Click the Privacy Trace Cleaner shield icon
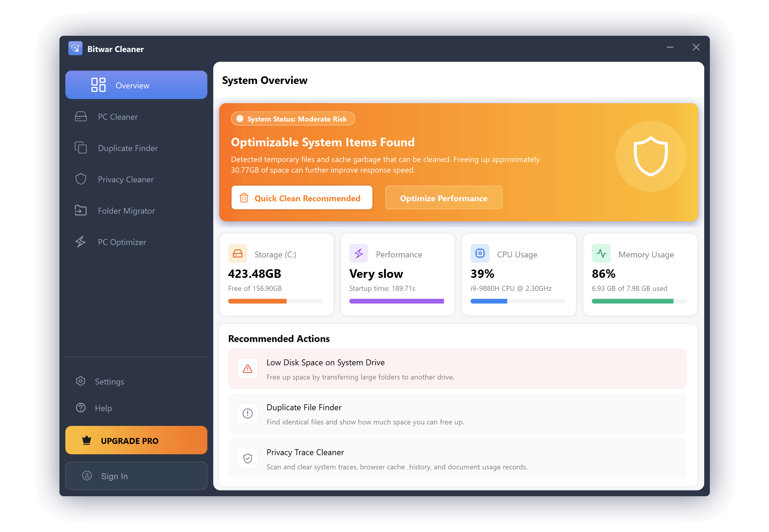Viewport: 769px width, 532px height. coord(248,459)
